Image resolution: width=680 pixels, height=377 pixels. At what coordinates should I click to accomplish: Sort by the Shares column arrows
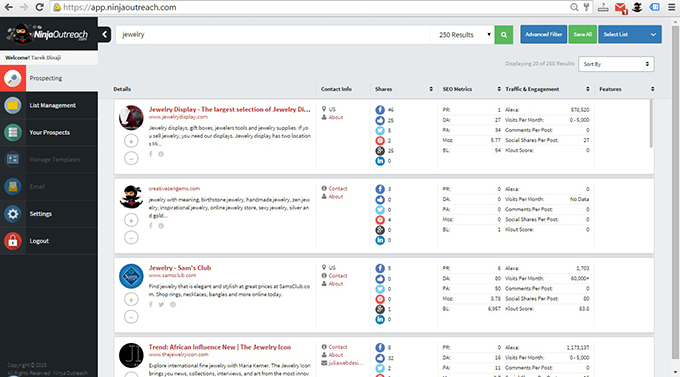(x=431, y=89)
